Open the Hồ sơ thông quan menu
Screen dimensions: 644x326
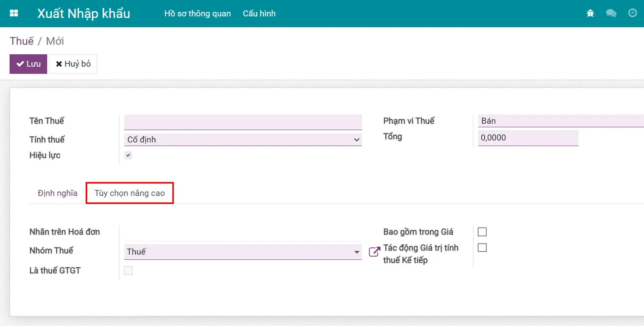[x=197, y=13]
